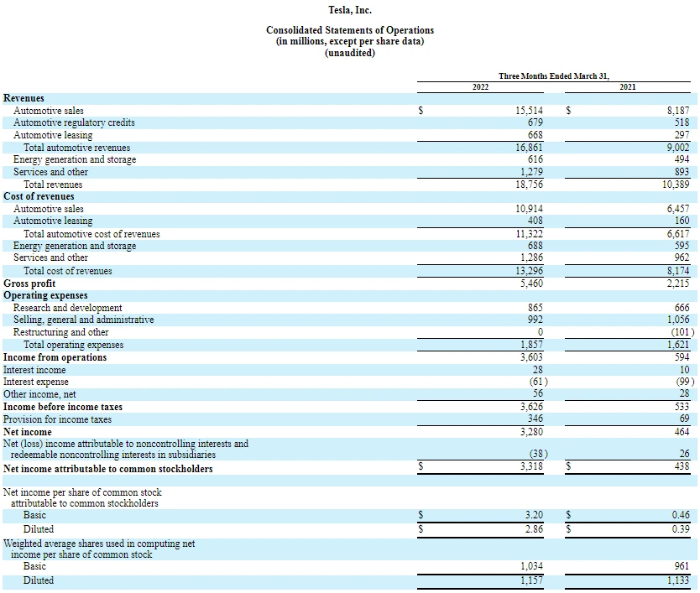Select 'Provision for income taxes' label

pyautogui.click(x=57, y=419)
